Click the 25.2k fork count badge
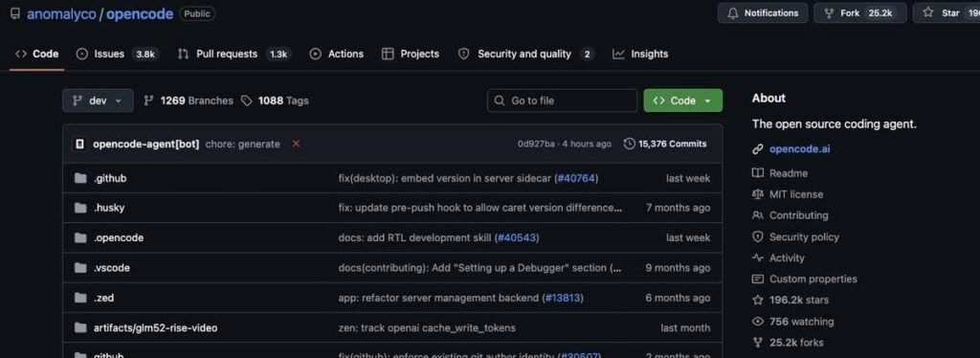Screen dimensions: 980x358 [880, 13]
